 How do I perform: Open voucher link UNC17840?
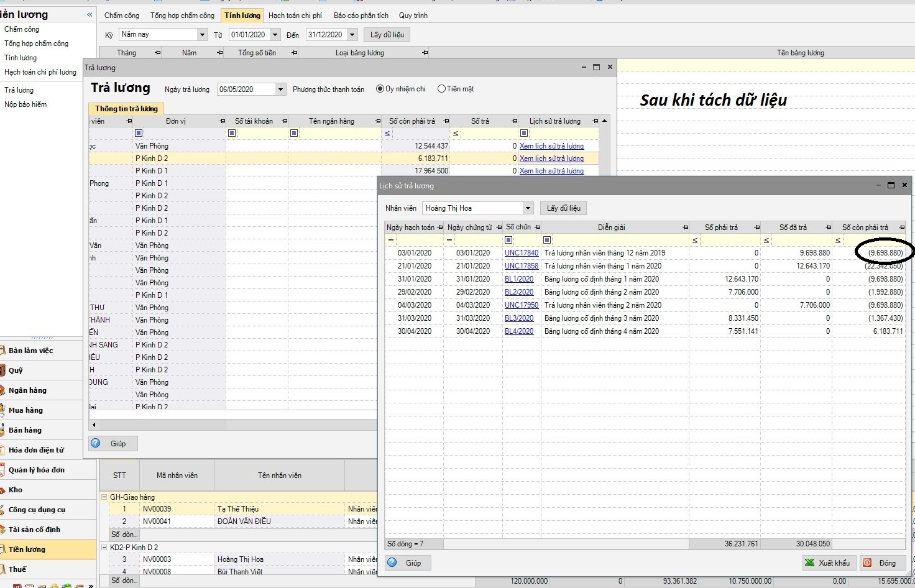click(x=521, y=253)
